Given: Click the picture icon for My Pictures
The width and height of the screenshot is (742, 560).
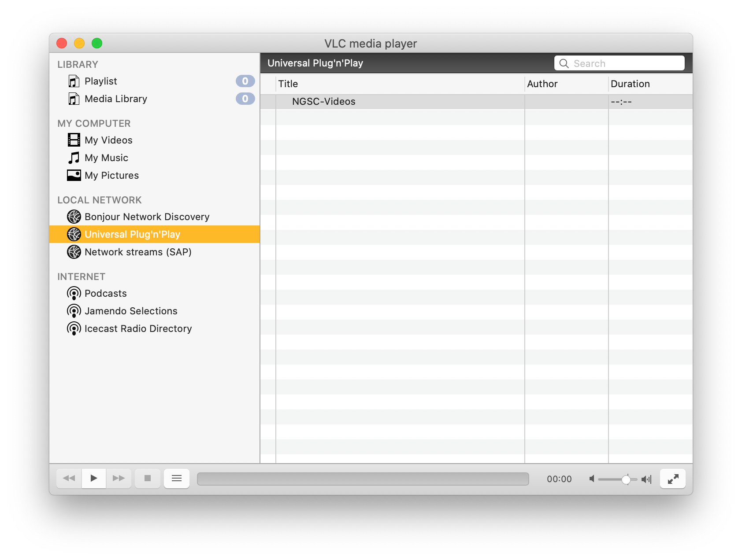Looking at the screenshot, I should click(74, 175).
